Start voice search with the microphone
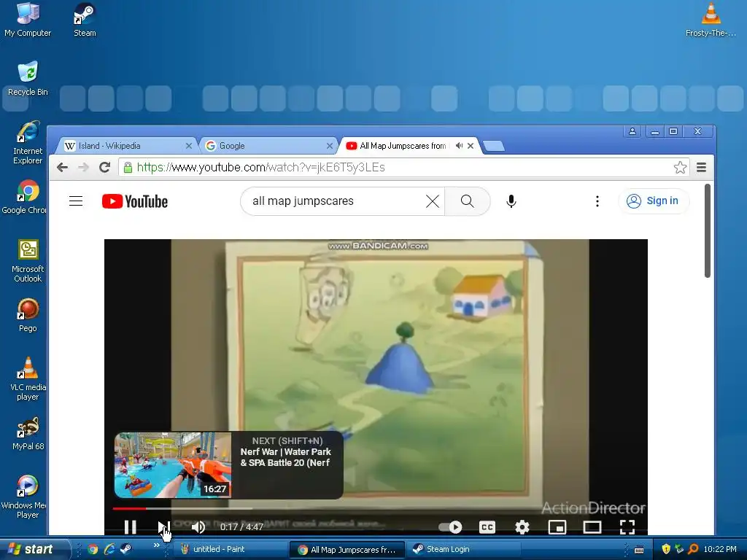 pos(511,201)
